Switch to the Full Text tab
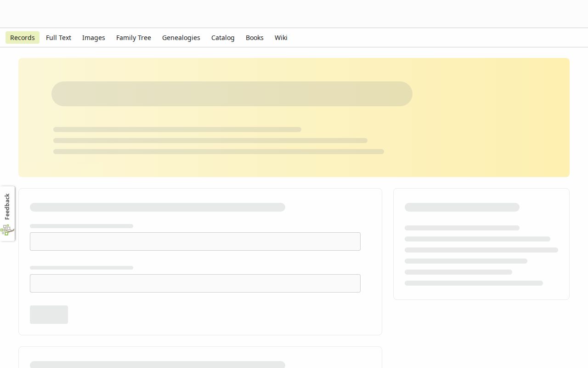This screenshot has height=368, width=588. coord(58,38)
